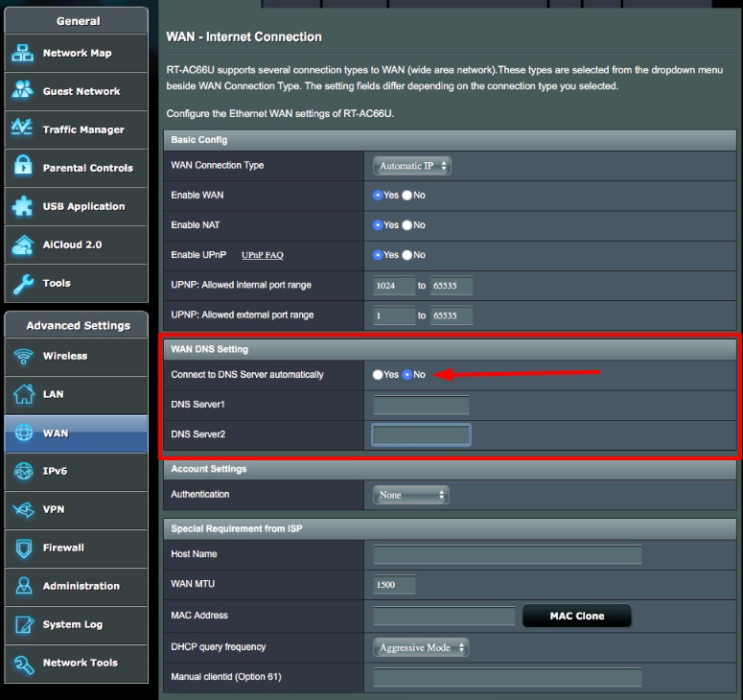The image size is (743, 700).
Task: Focus the WAN MTU input field
Action: click(394, 585)
